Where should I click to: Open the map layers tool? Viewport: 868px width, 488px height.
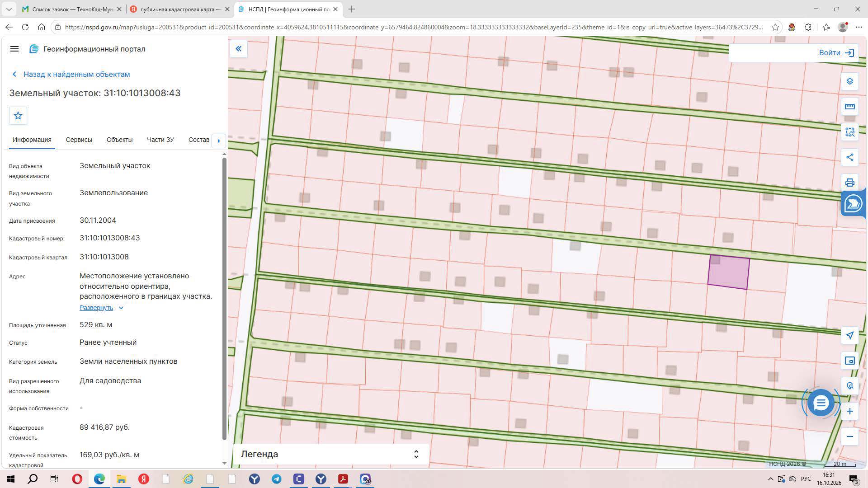point(850,81)
